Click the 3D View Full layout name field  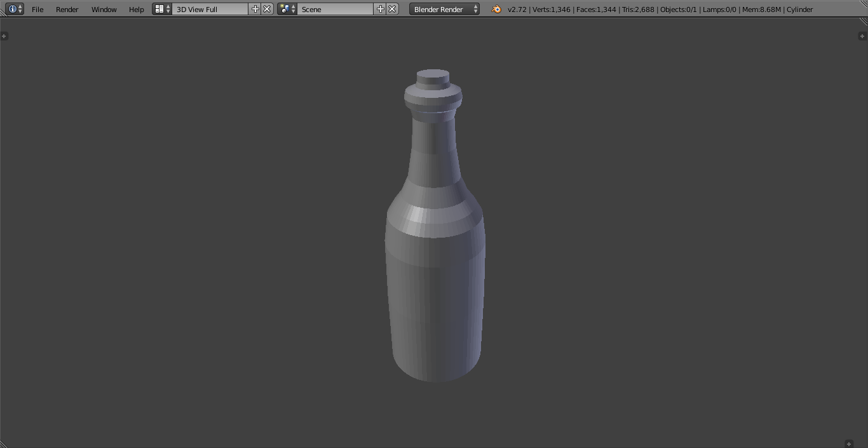210,9
